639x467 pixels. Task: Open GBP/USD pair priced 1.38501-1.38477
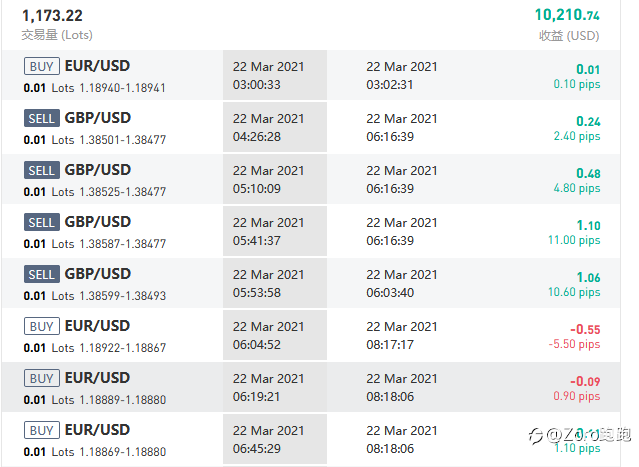click(x=98, y=118)
